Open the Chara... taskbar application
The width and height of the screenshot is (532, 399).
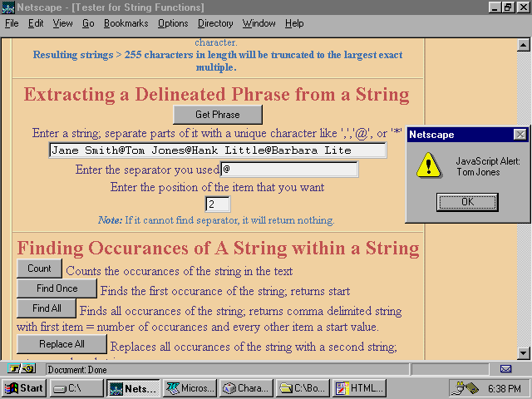tap(246, 388)
